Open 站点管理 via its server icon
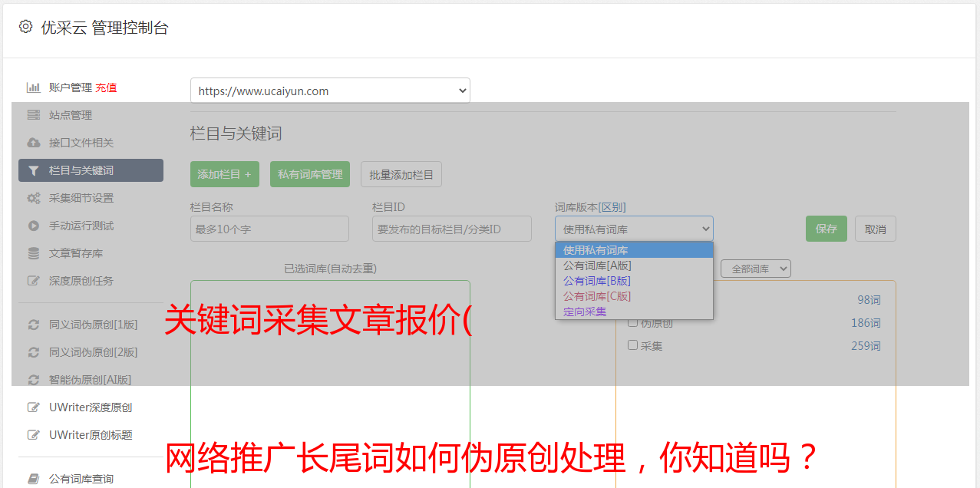 tap(34, 115)
